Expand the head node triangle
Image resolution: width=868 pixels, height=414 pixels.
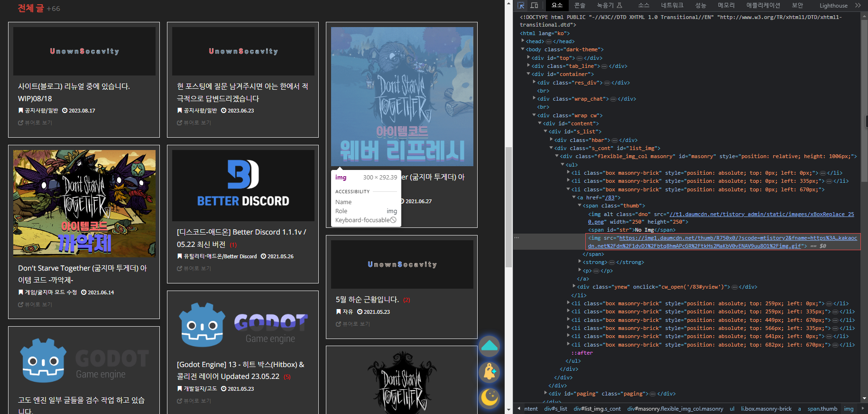tap(523, 41)
